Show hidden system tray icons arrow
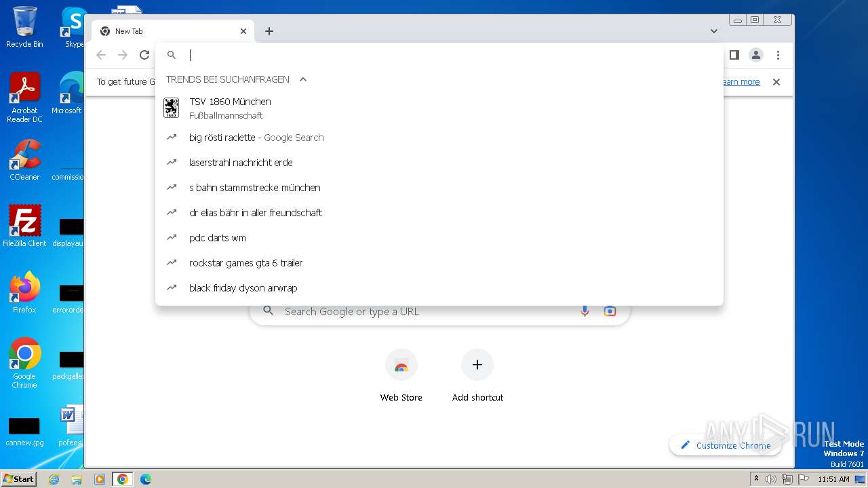 [x=756, y=479]
